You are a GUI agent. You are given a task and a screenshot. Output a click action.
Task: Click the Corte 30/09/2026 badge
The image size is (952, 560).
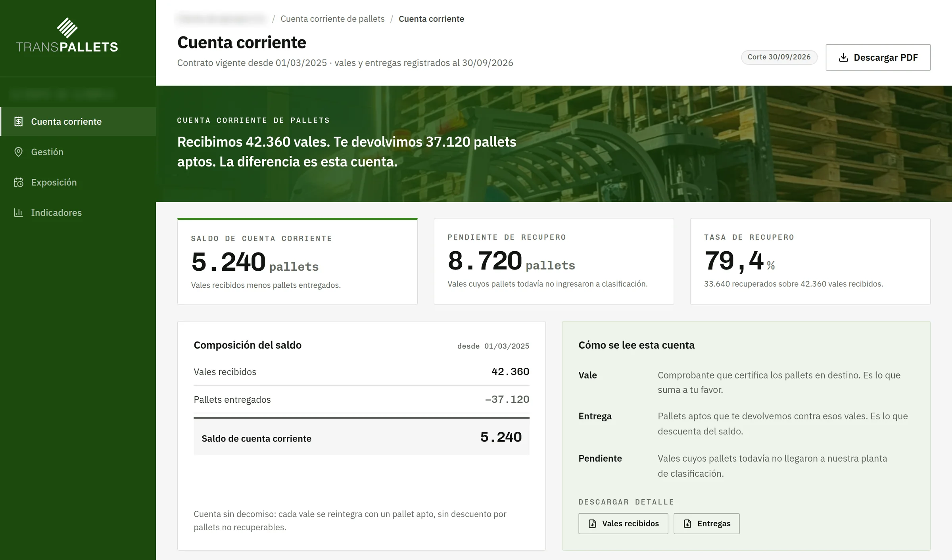779,57
